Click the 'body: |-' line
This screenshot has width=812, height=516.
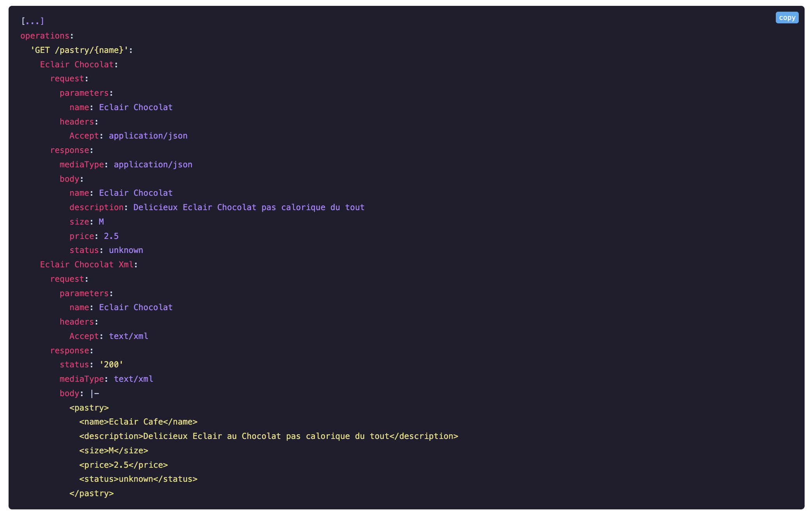click(x=79, y=393)
